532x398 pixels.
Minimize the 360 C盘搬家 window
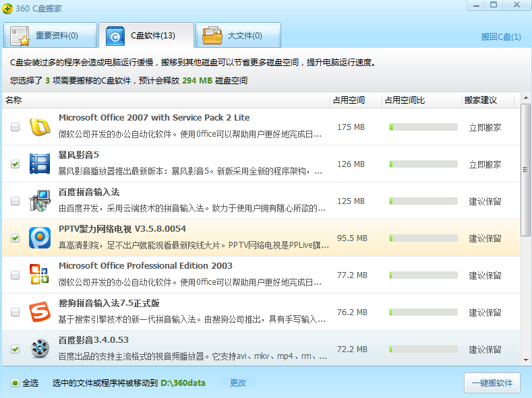[476, 5]
